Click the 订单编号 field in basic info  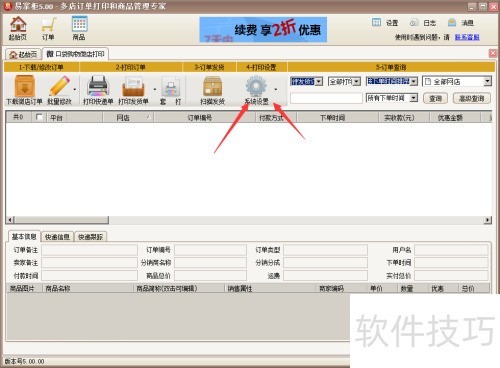[x=210, y=250]
